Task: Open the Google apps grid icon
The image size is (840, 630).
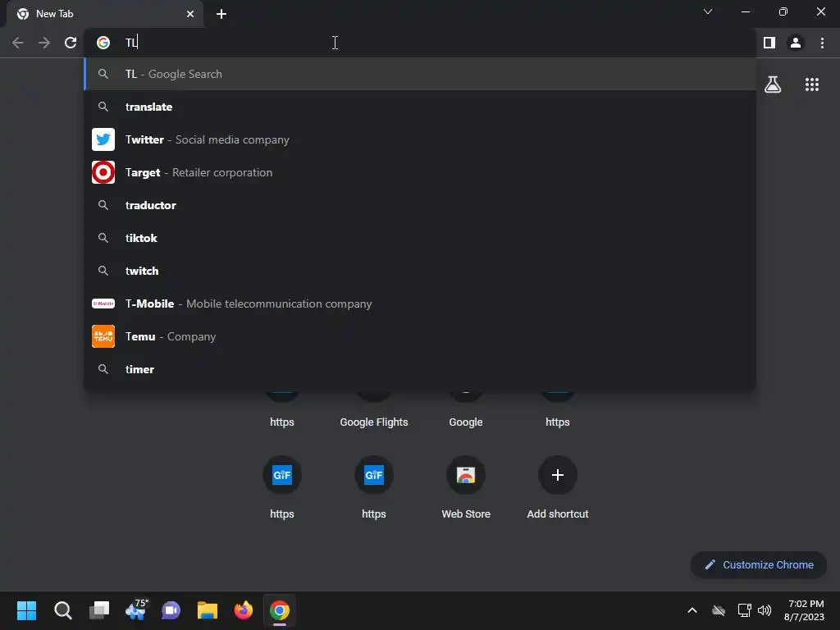Action: pos(812,84)
